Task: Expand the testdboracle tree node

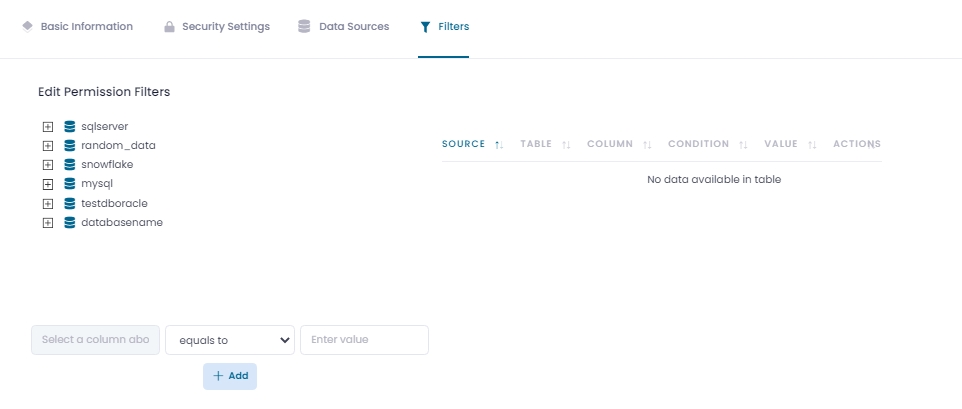Action: (47, 204)
